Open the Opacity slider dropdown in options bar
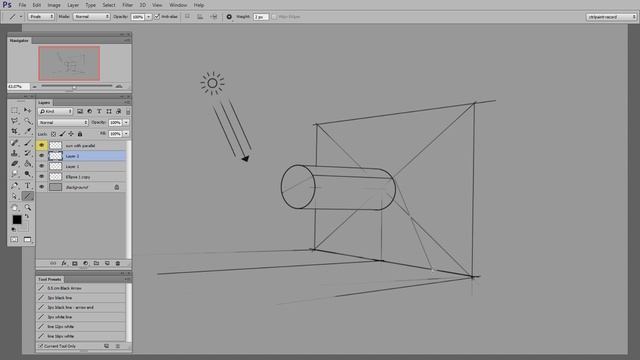 coord(149,17)
